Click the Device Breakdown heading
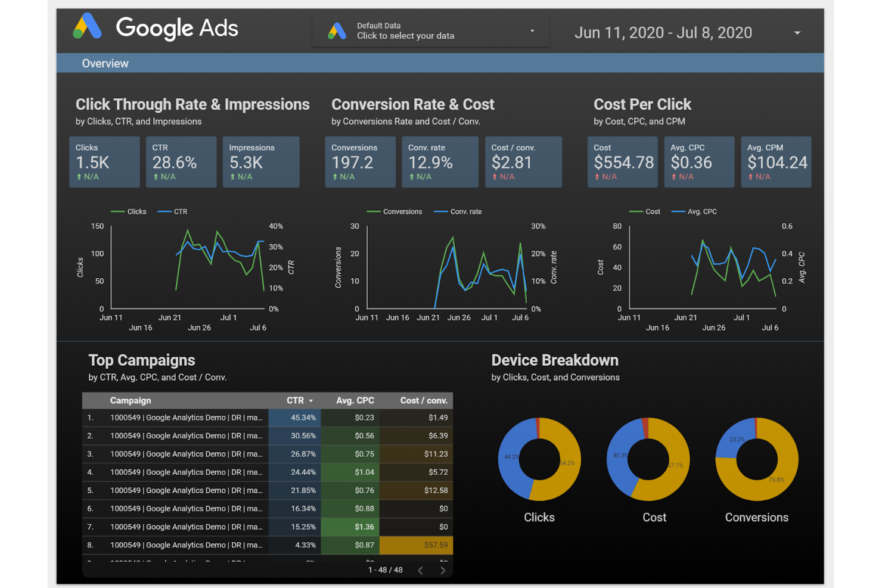 tap(555, 360)
